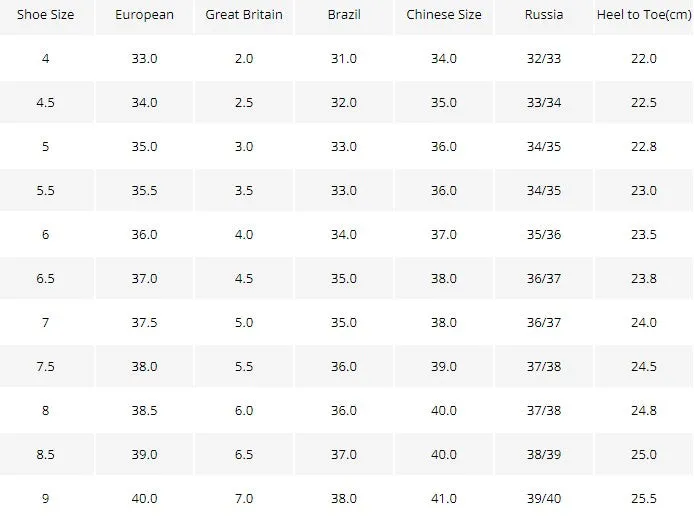Click the Russia column header

(x=544, y=15)
